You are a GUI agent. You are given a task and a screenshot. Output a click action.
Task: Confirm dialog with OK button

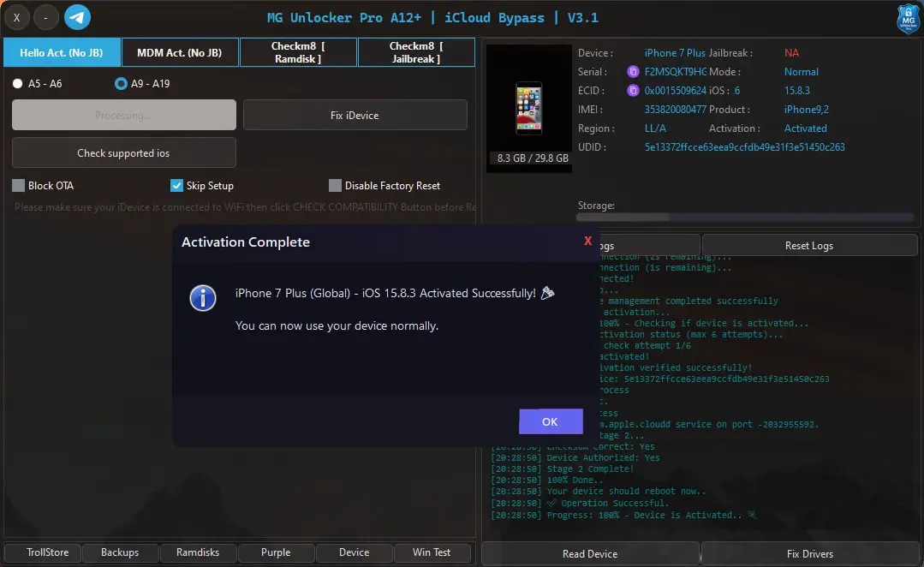coord(551,421)
